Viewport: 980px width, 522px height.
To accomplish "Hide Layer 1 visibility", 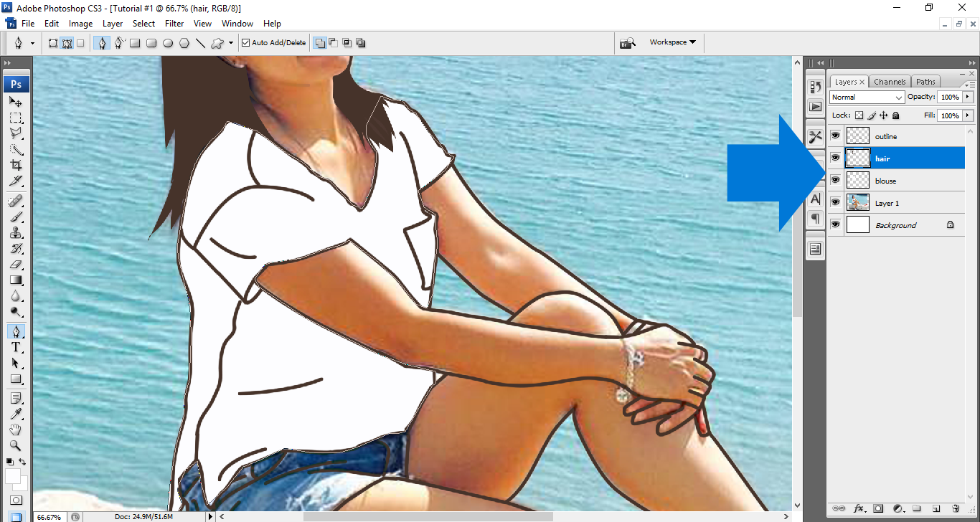I will [835, 202].
